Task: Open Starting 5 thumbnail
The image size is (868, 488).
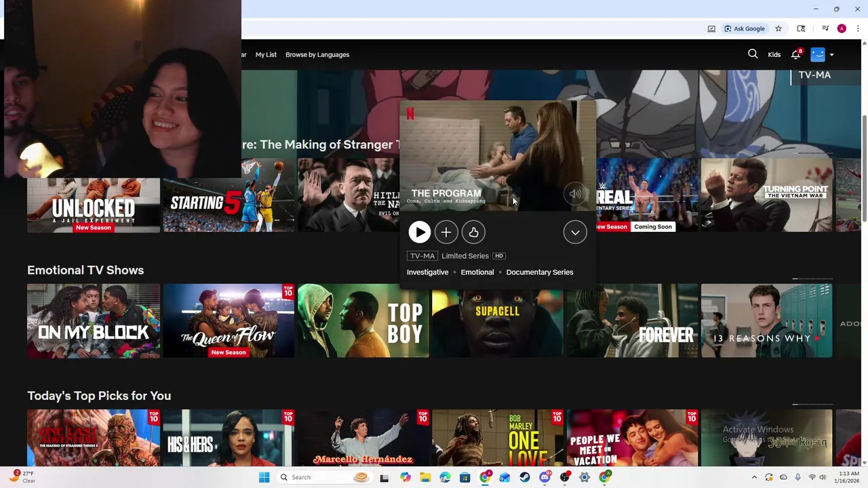Action: tap(229, 195)
